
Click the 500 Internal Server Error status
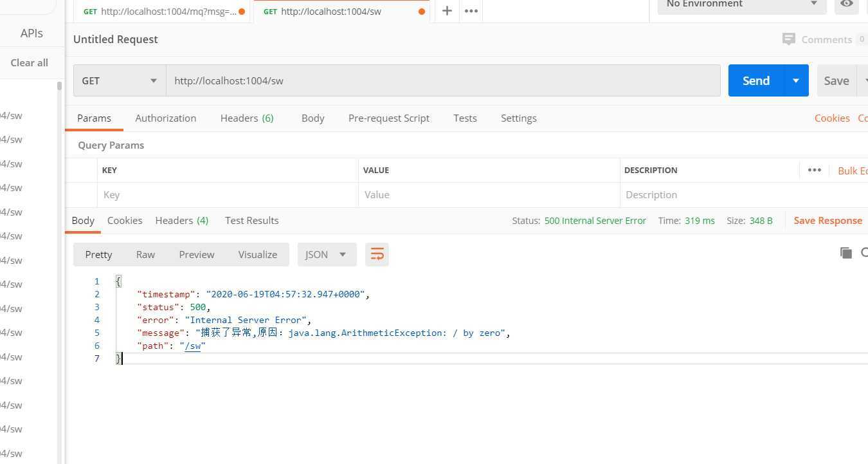pyautogui.click(x=595, y=220)
